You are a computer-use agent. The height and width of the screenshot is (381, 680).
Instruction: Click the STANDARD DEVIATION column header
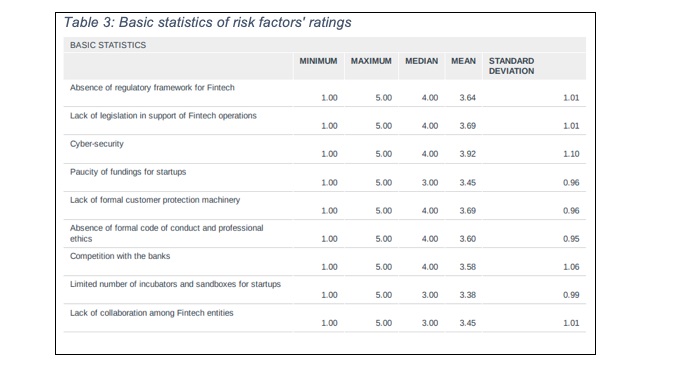(511, 66)
